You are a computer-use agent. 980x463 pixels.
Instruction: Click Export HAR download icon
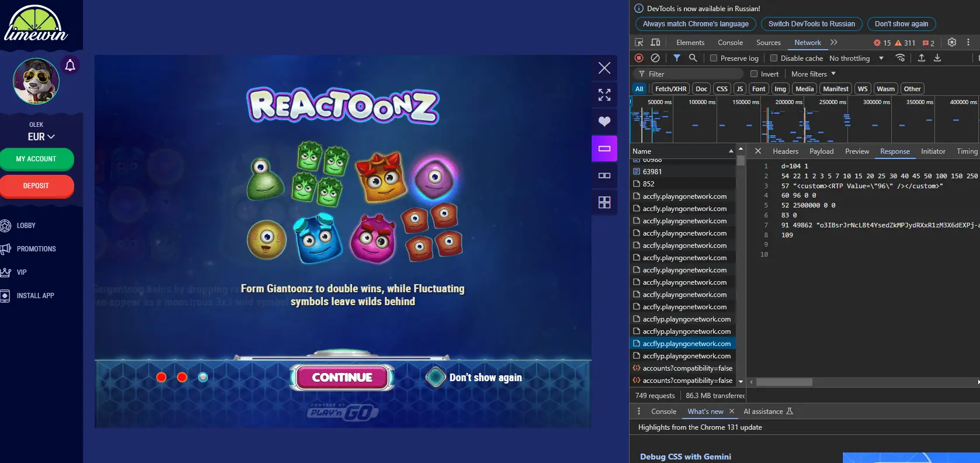[x=937, y=58]
